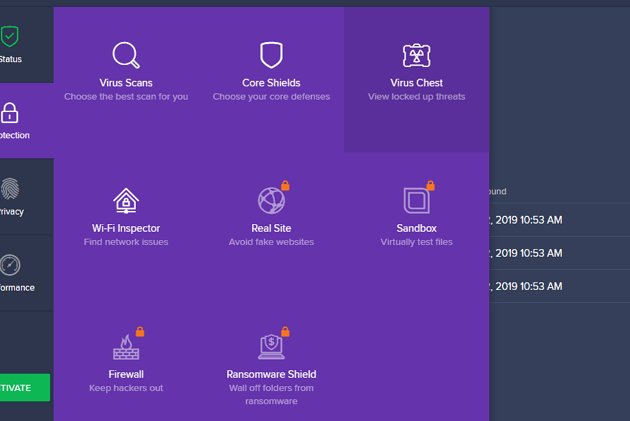Open Virus Chest biohazard icon

pos(417,55)
